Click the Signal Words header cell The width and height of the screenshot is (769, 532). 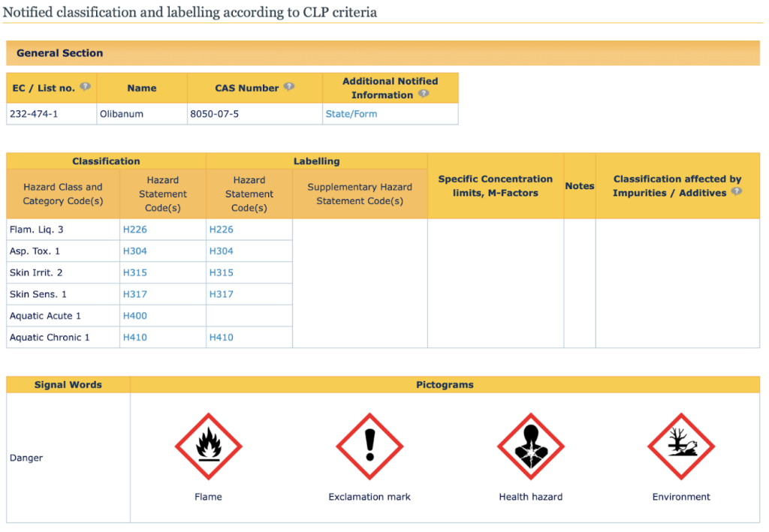(68, 384)
